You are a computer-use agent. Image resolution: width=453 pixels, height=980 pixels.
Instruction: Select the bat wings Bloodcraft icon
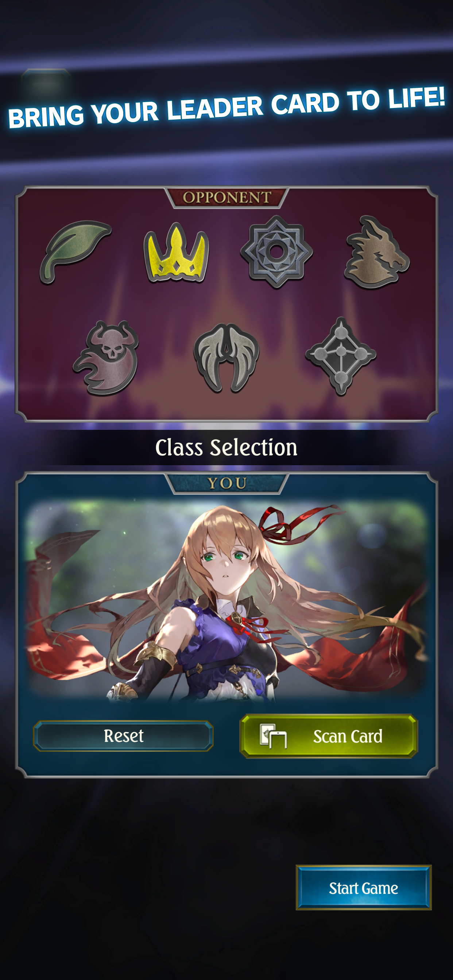click(x=226, y=358)
